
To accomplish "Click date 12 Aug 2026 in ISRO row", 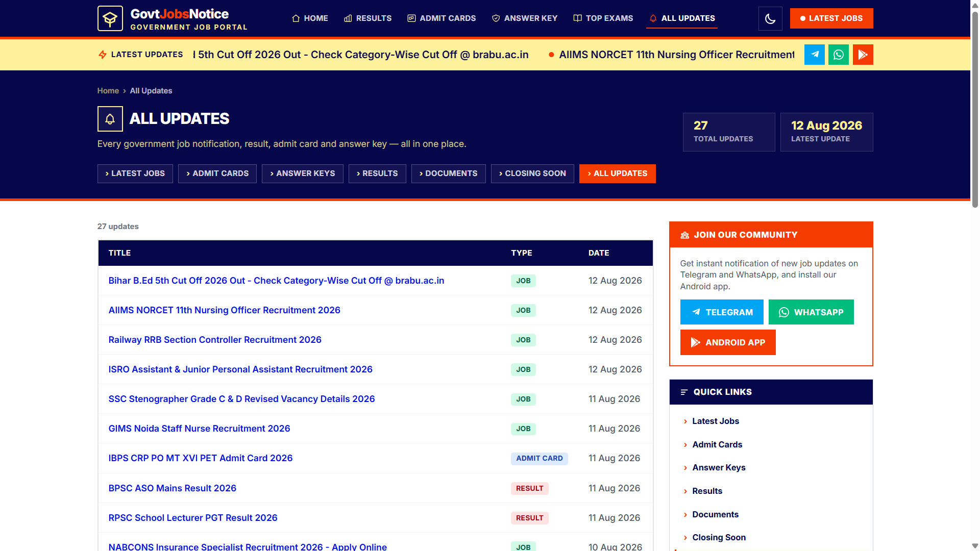I will [615, 369].
